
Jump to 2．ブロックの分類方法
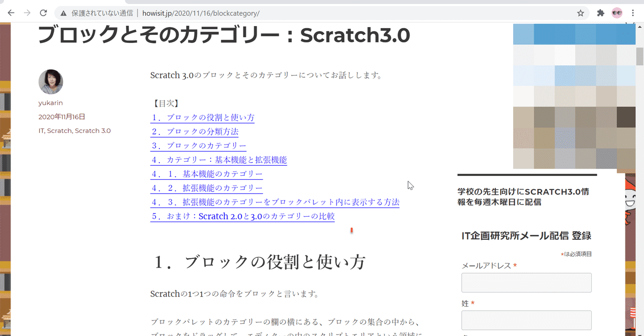coord(194,131)
